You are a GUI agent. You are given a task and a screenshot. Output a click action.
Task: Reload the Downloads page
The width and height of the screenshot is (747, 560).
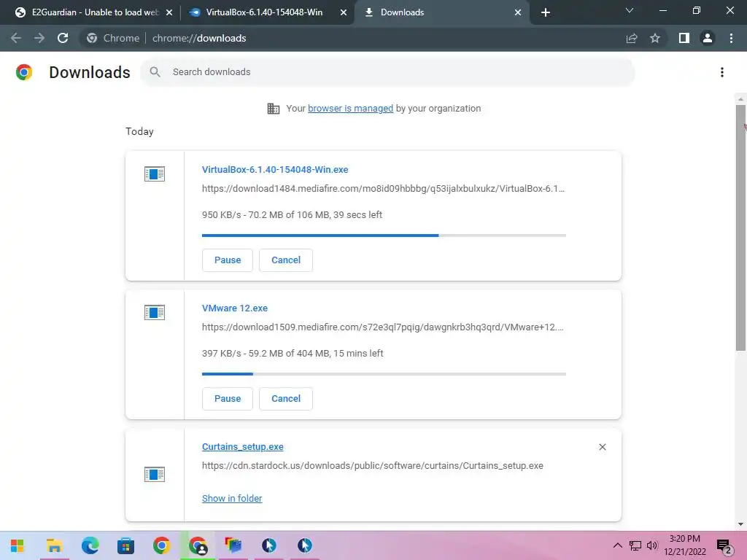click(x=63, y=38)
